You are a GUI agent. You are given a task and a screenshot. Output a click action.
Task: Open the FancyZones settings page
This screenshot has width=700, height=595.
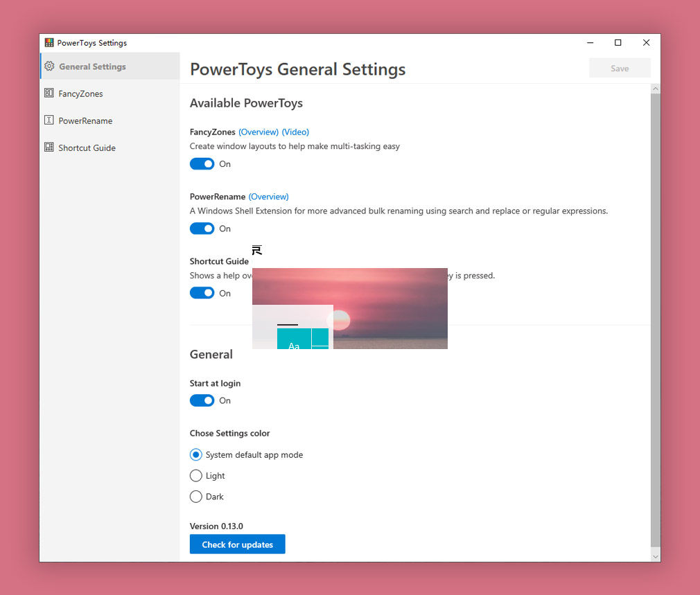(110, 94)
